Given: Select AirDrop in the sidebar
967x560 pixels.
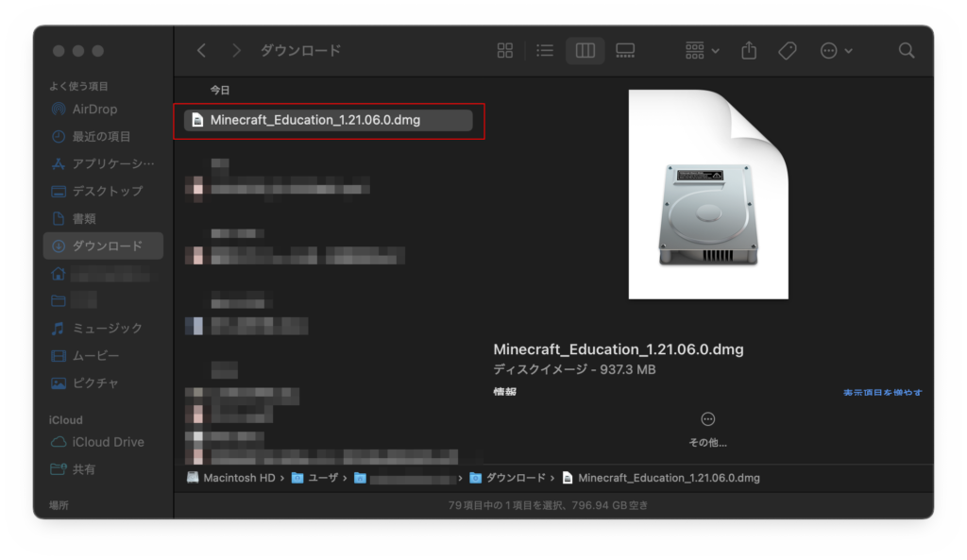Looking at the screenshot, I should (94, 109).
